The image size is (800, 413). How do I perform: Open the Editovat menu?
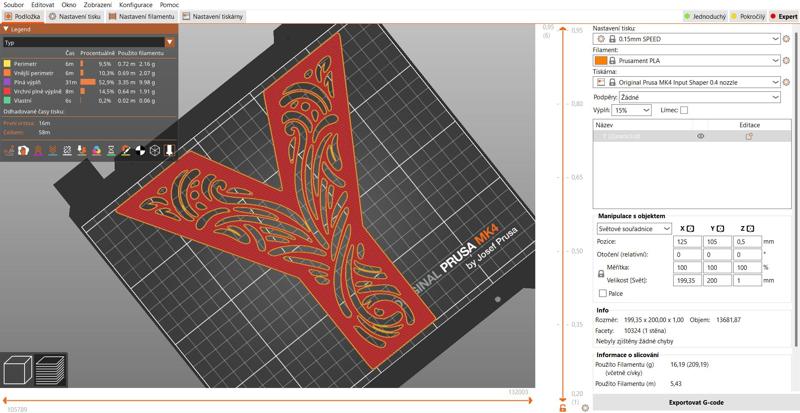[x=43, y=5]
